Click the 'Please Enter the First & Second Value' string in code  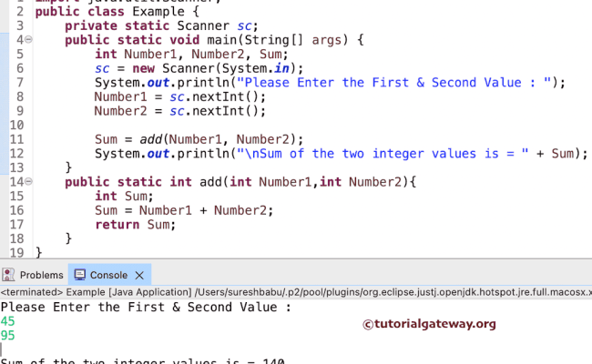click(x=393, y=82)
